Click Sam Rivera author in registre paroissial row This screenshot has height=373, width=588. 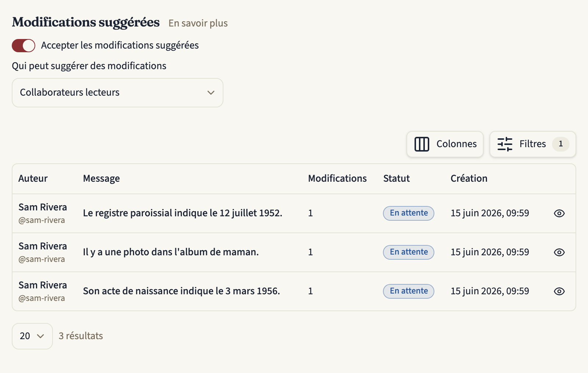(43, 207)
